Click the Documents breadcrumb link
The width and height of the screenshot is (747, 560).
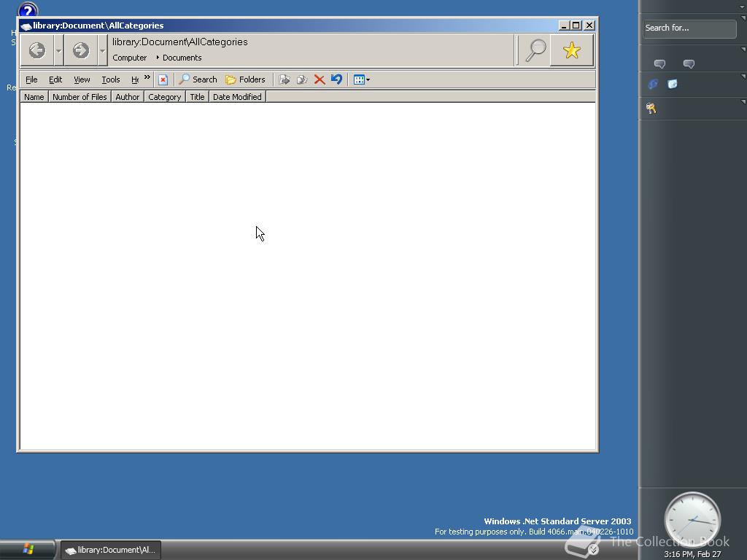click(182, 58)
